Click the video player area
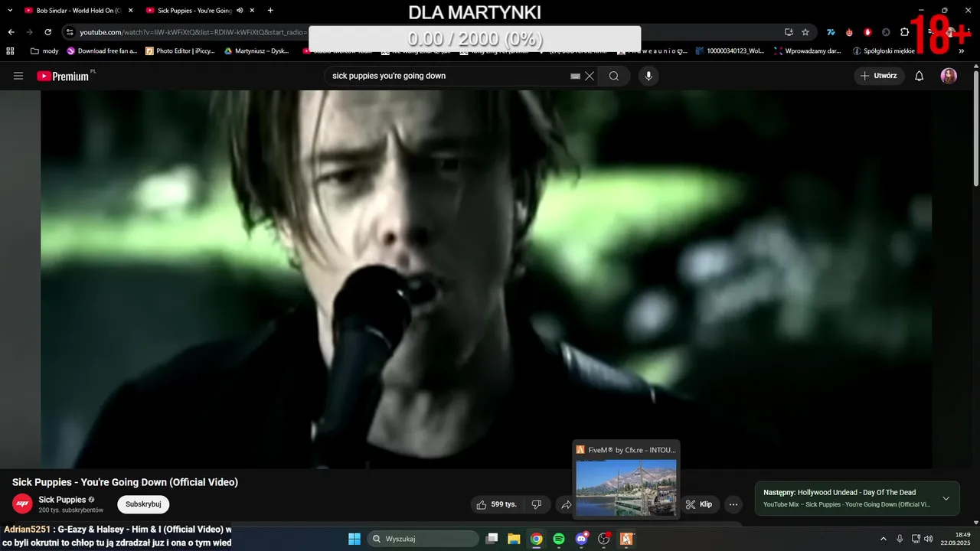The image size is (980, 551). click(486, 279)
